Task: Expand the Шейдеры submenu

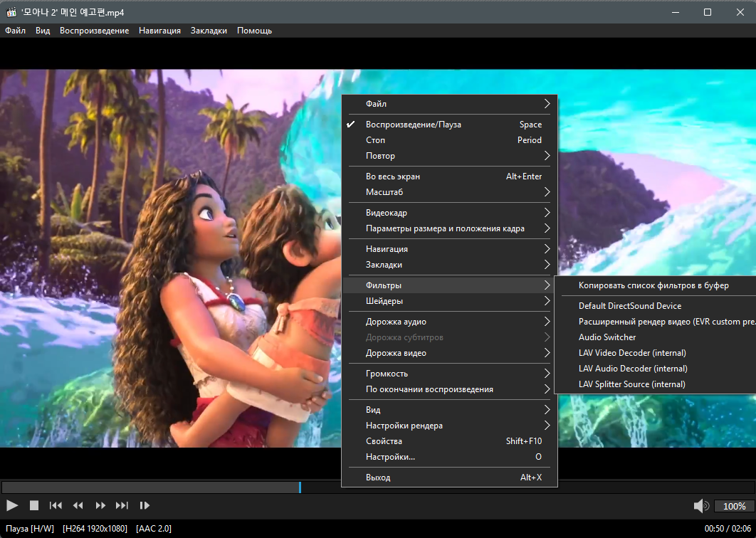Action: [x=449, y=301]
